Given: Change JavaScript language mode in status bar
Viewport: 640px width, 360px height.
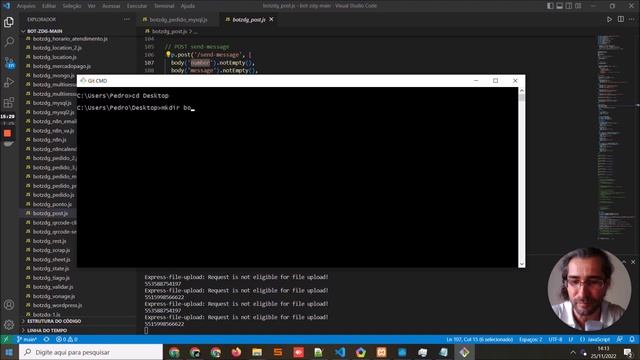Looking at the screenshot, I should pos(598,340).
